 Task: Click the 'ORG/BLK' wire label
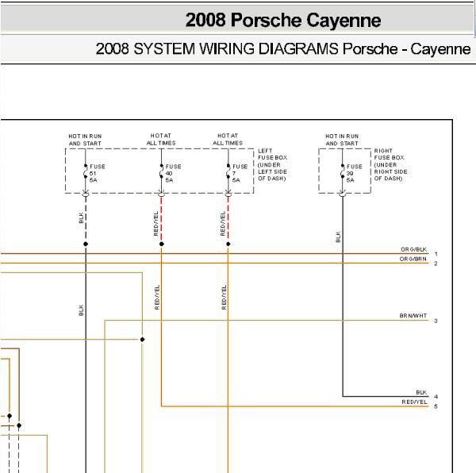pyautogui.click(x=413, y=249)
